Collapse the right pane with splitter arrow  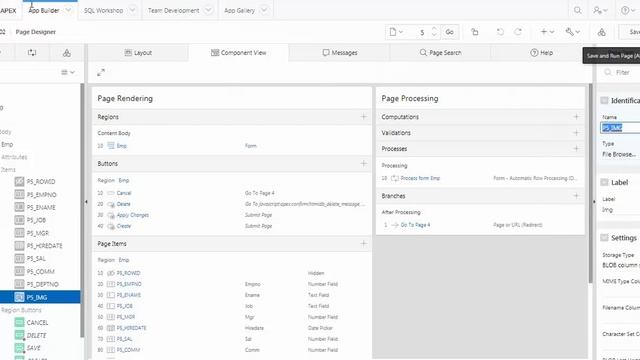coord(594,202)
